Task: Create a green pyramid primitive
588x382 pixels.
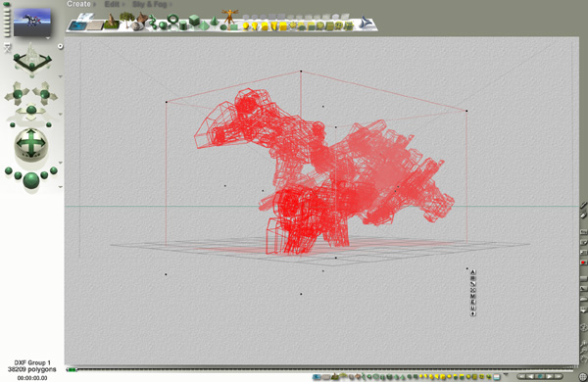Action: (x=204, y=25)
